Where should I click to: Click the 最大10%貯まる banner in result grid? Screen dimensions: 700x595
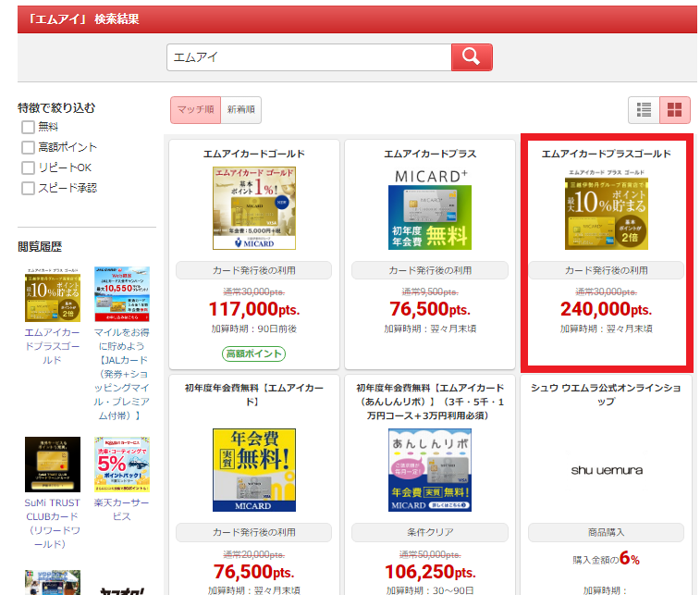click(607, 208)
